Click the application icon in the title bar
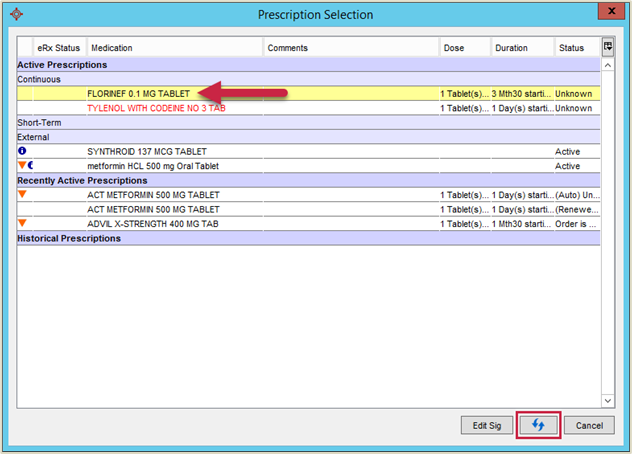The image size is (632, 454). (13, 14)
